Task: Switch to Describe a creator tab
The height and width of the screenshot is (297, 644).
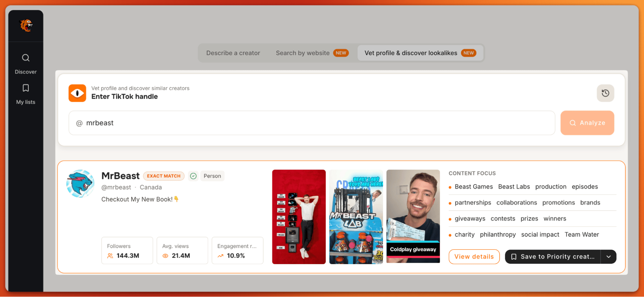Action: (233, 53)
